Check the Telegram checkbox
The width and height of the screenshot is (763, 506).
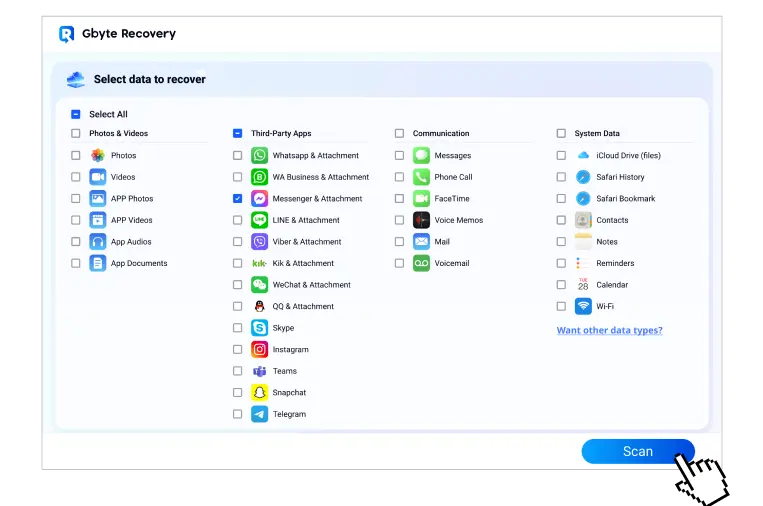237,414
